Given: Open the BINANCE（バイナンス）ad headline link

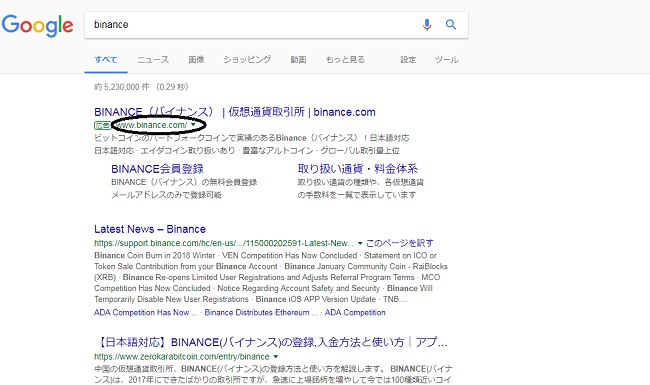Looking at the screenshot, I should 235,112.
